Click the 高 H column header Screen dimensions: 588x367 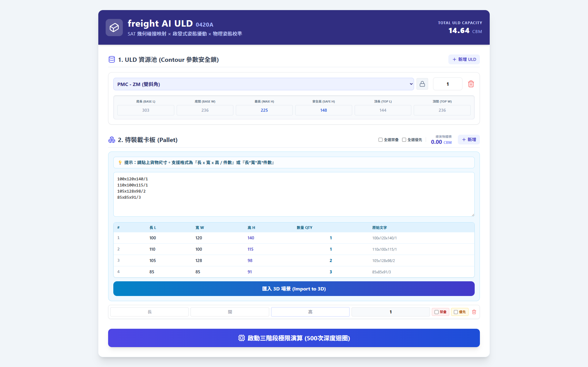(251, 227)
